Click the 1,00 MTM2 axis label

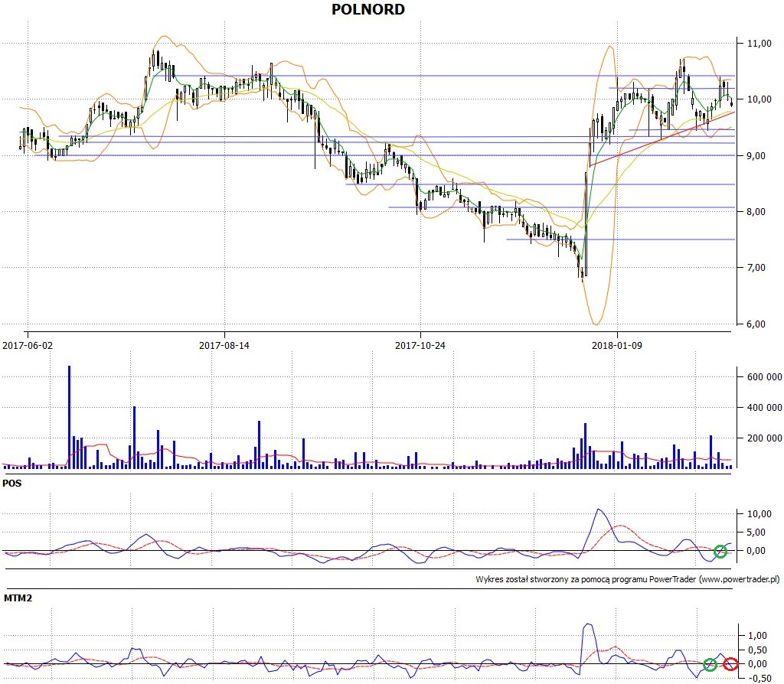point(757,636)
